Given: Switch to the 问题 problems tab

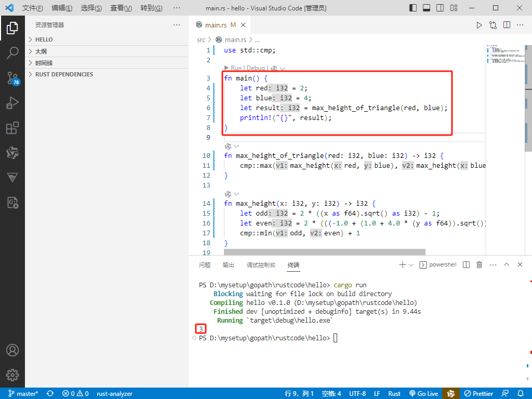Looking at the screenshot, I should tap(205, 265).
